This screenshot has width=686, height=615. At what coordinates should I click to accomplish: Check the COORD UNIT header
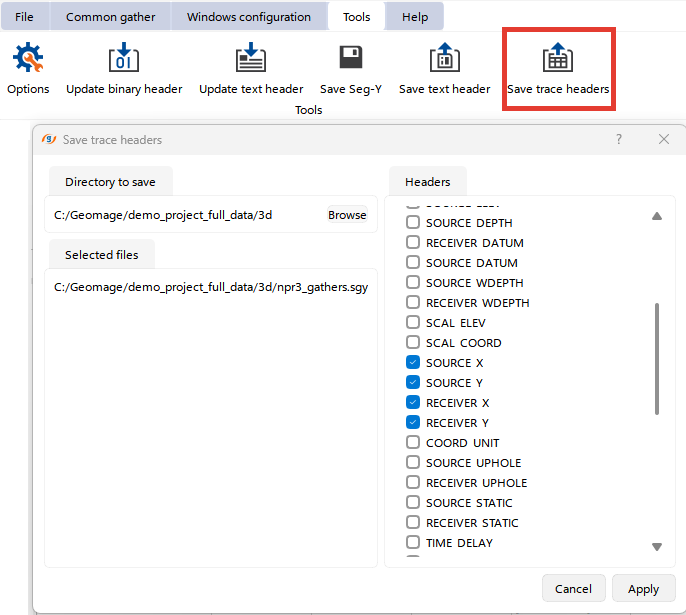[x=413, y=442]
